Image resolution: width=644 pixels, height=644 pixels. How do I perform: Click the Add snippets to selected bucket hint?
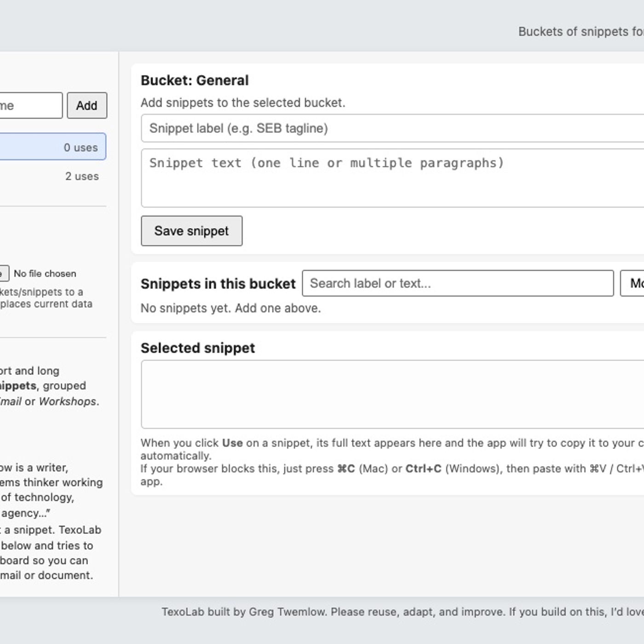[243, 103]
